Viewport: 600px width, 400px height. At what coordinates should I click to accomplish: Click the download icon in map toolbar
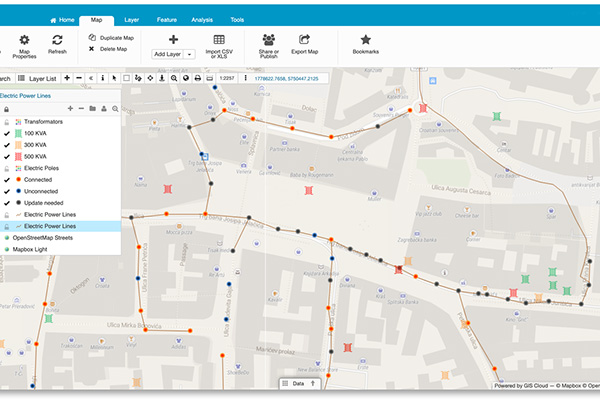(x=162, y=78)
